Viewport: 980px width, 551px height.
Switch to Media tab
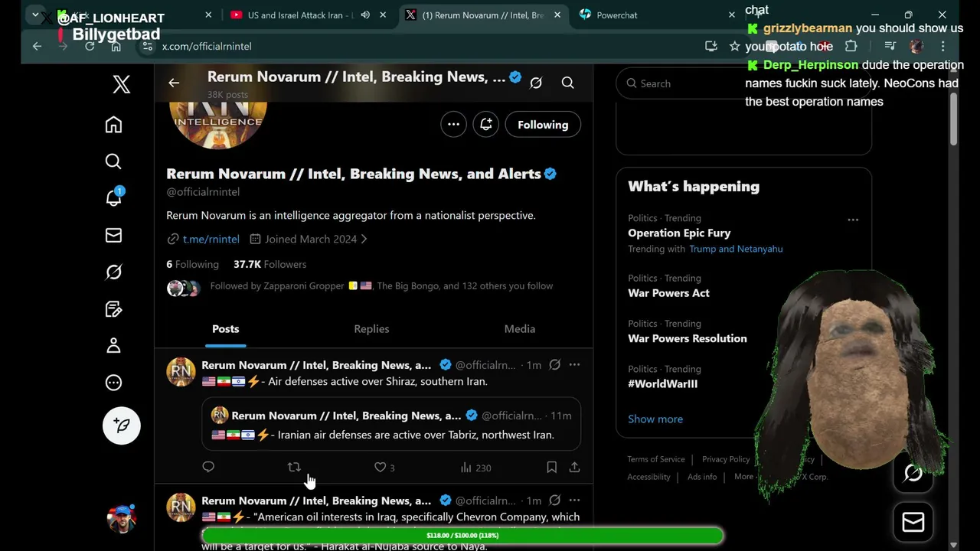point(519,329)
